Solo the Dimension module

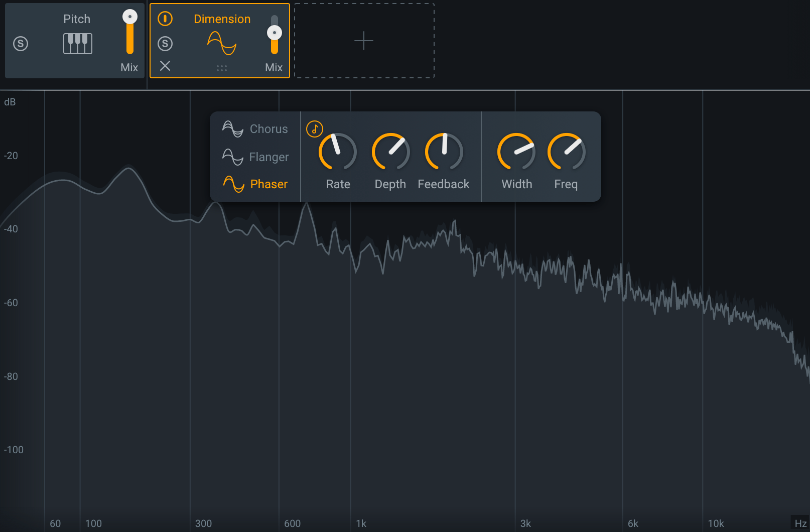(165, 44)
